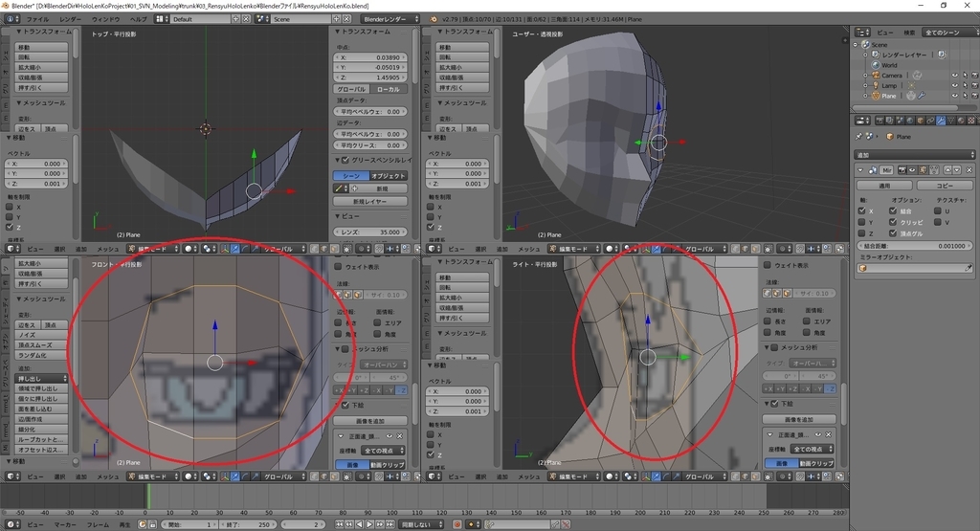Viewport: 980px width, 531px height.
Task: Add a new scene next to the Scene field
Action: 336,19
